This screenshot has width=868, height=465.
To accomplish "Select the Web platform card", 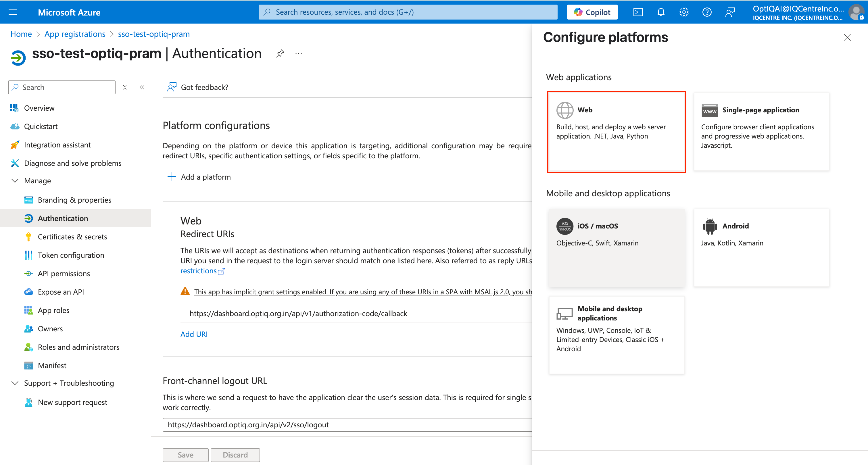I will point(616,132).
